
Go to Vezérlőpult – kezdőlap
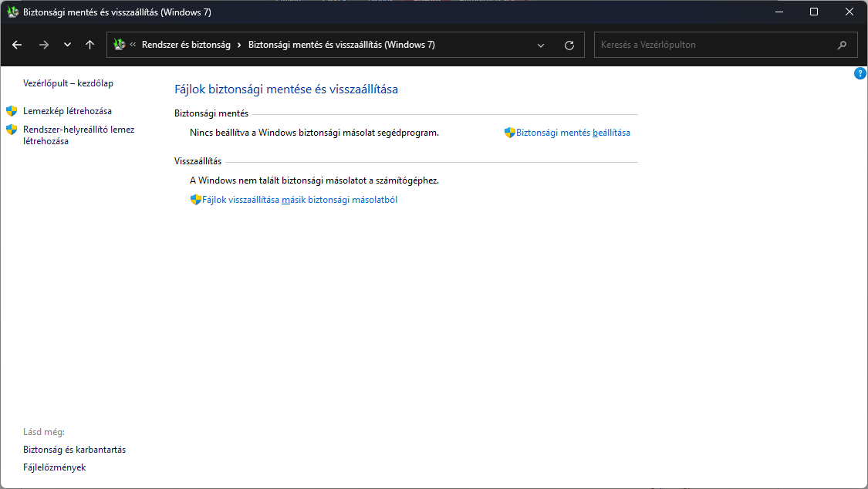click(x=68, y=83)
